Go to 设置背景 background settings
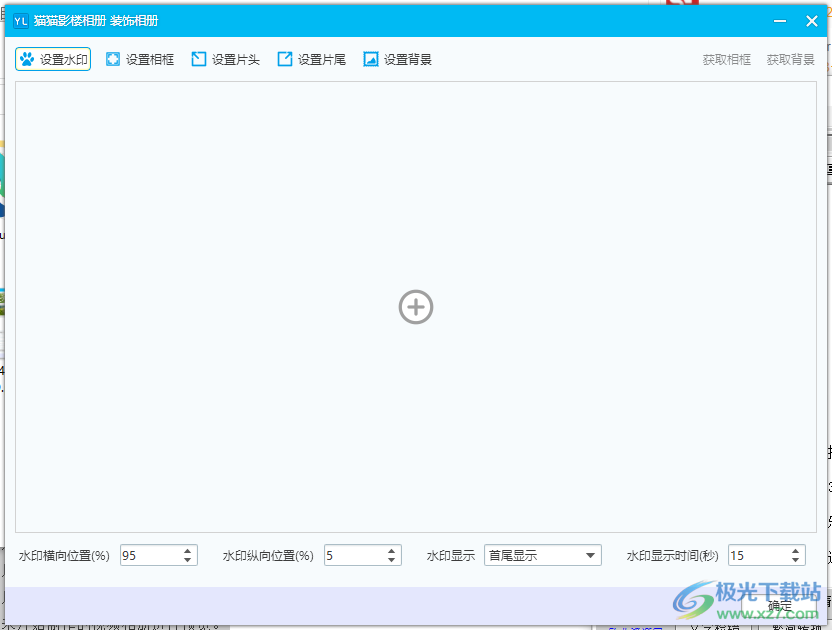 (398, 60)
